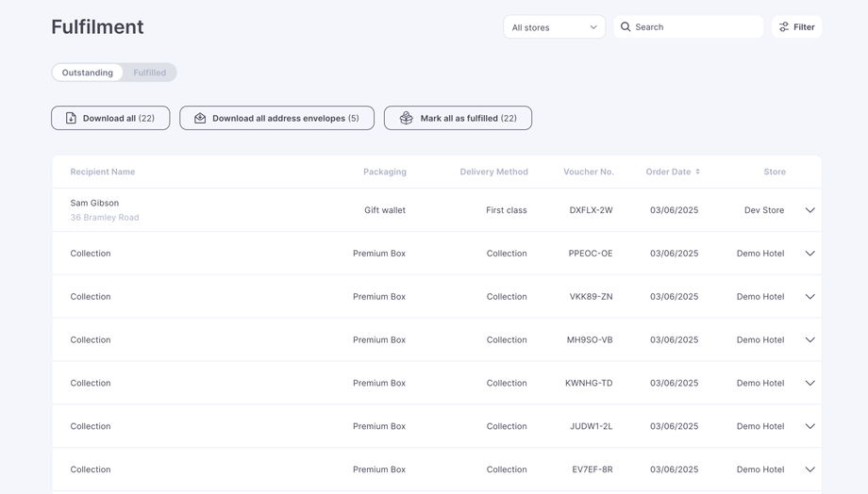Expand order row for voucher KWNHG-TD

810,384
